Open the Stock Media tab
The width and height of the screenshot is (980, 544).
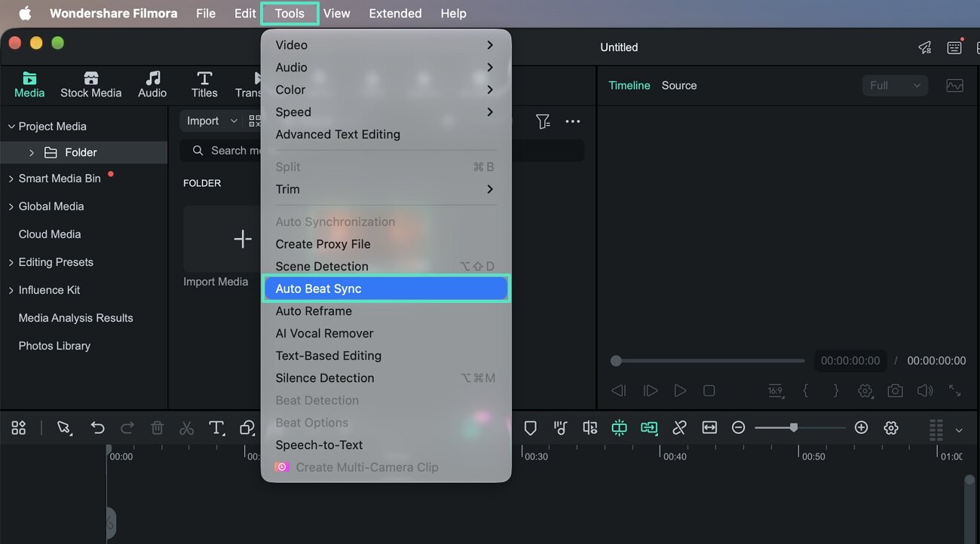[x=90, y=85]
